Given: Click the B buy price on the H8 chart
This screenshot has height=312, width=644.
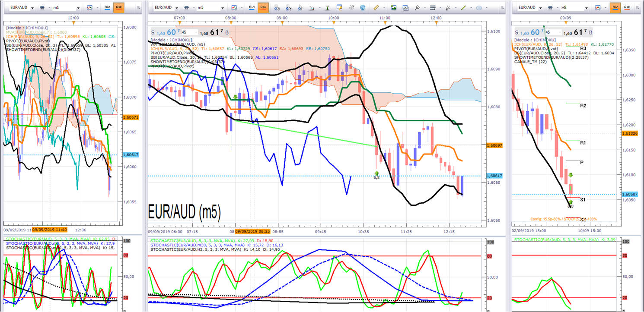Looking at the screenshot, I should (579, 32).
